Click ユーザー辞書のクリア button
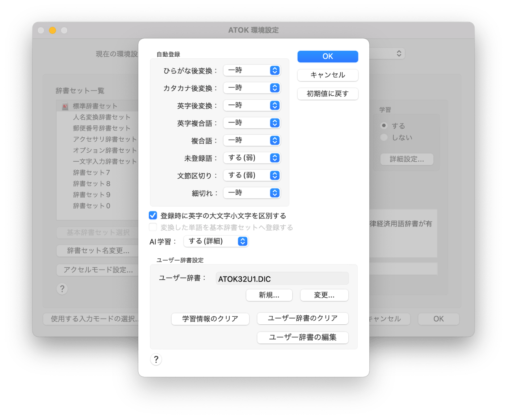This screenshot has height=420, width=507. click(303, 319)
